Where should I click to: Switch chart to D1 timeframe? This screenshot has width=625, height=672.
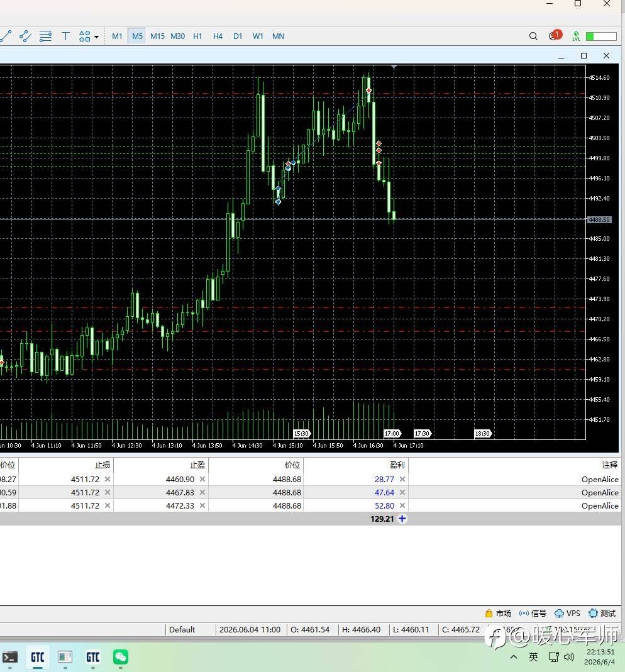(x=238, y=36)
